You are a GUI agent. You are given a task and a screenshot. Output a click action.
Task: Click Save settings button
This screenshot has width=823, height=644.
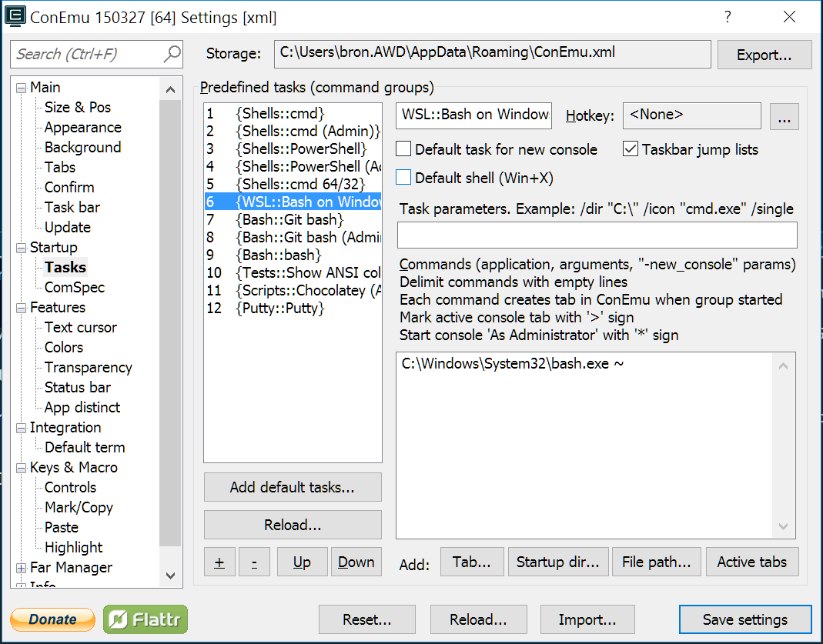(x=745, y=619)
